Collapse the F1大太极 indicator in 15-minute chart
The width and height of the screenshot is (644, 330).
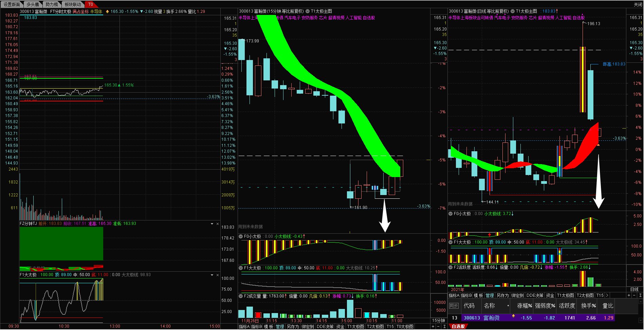coord(241,268)
